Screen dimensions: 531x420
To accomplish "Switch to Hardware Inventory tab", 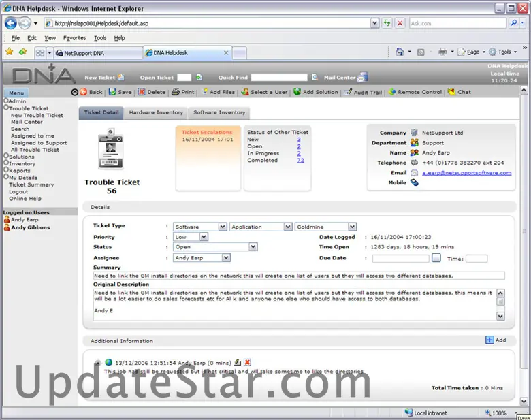I will tap(156, 112).
